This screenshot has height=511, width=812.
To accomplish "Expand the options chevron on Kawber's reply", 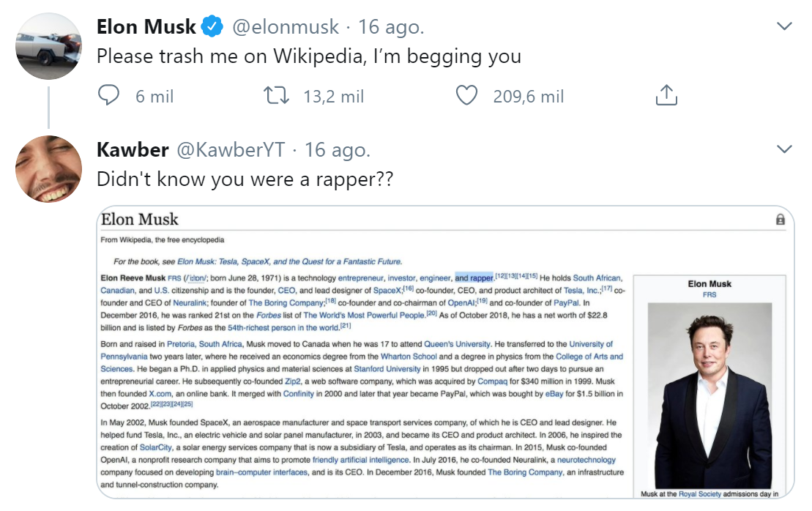I will coord(784,149).
